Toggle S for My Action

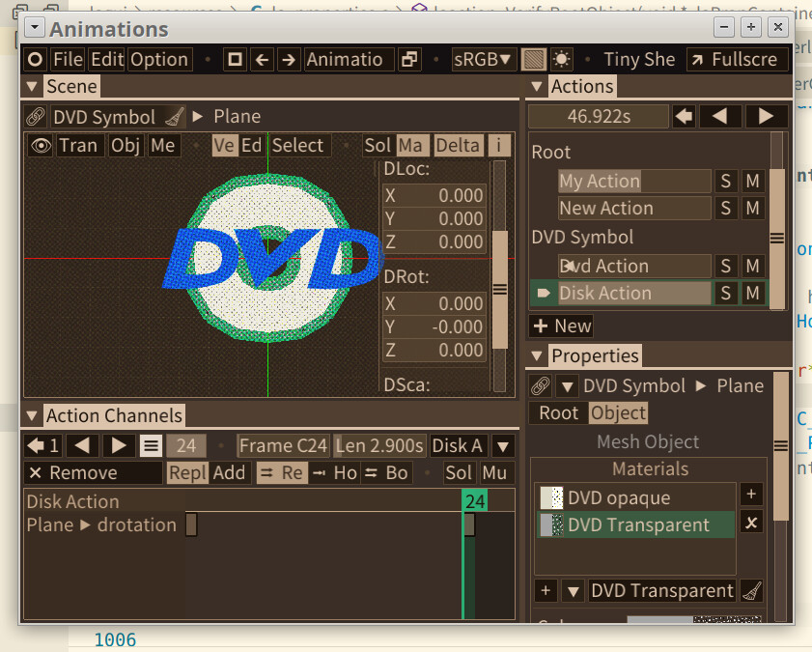726,182
